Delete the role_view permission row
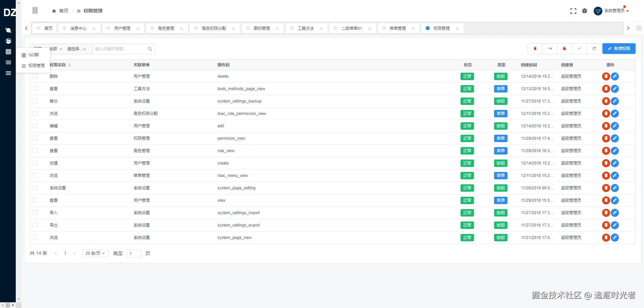Screen dimensions: 644x308 coord(606,151)
